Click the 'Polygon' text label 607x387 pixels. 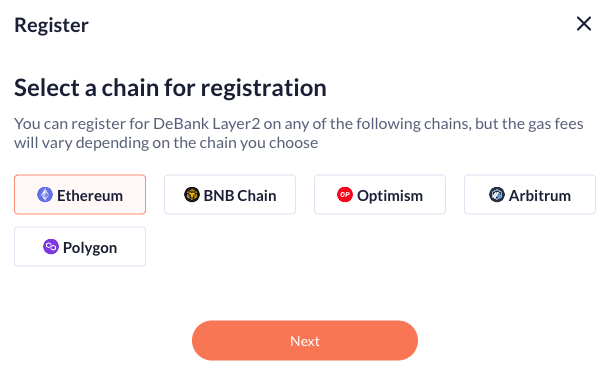[90, 248]
